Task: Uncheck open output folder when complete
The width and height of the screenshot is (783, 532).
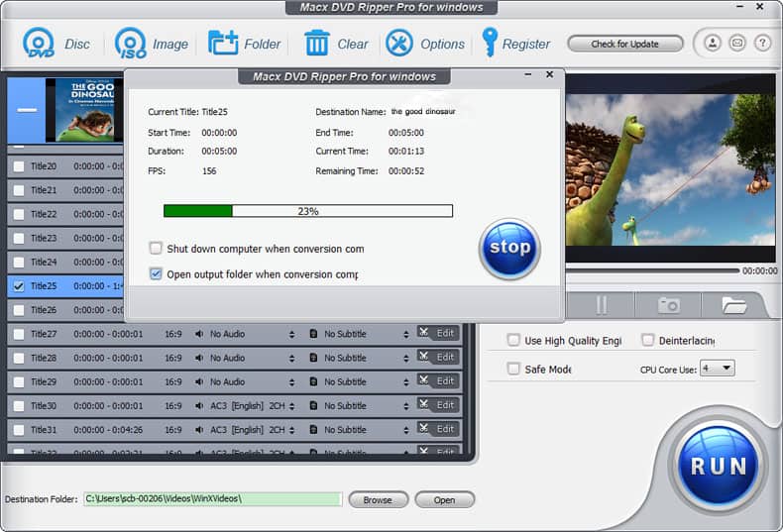Action: pyautogui.click(x=156, y=274)
